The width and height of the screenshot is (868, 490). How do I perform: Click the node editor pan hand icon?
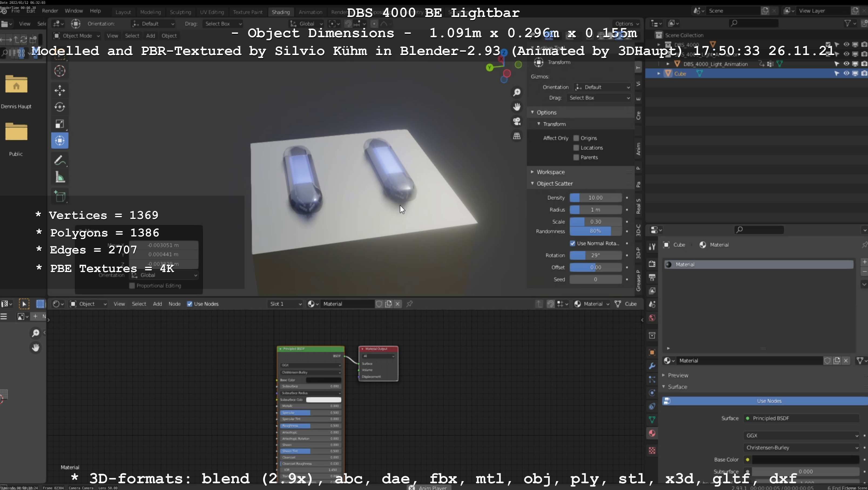point(35,347)
